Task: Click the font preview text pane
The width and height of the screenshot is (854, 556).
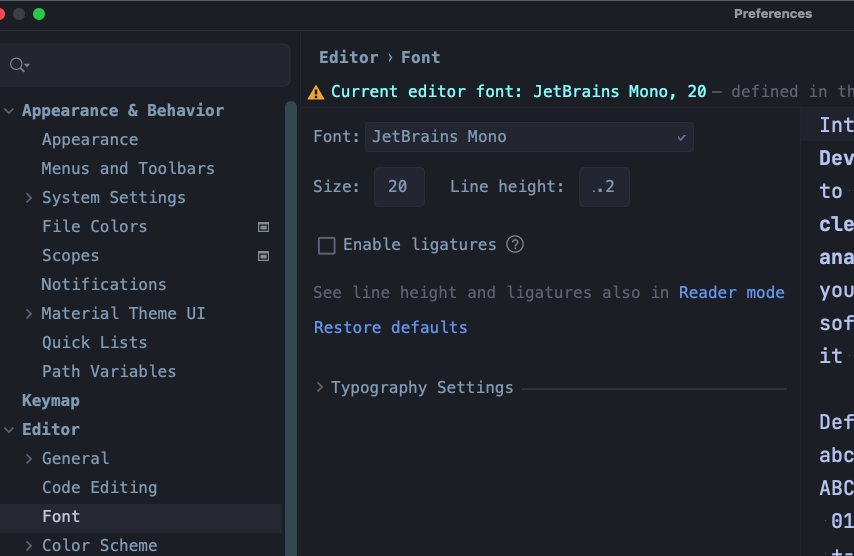Action: pyautogui.click(x=828, y=332)
